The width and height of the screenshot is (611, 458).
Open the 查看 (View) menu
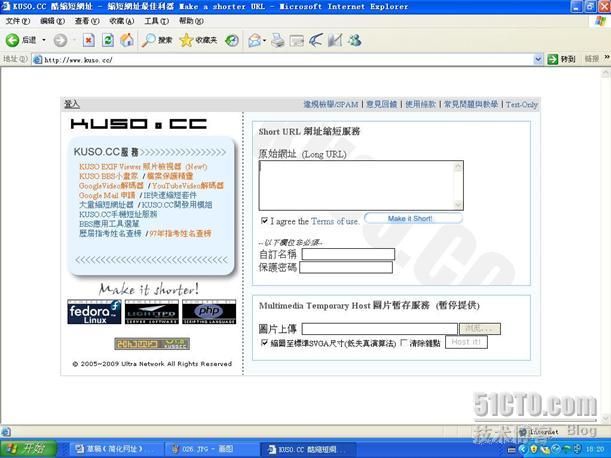(x=87, y=21)
